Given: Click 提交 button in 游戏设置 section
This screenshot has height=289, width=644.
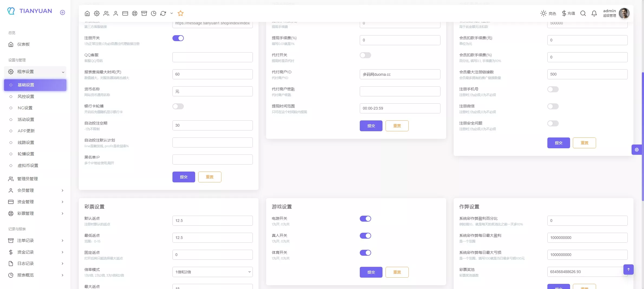Looking at the screenshot, I should point(371,272).
